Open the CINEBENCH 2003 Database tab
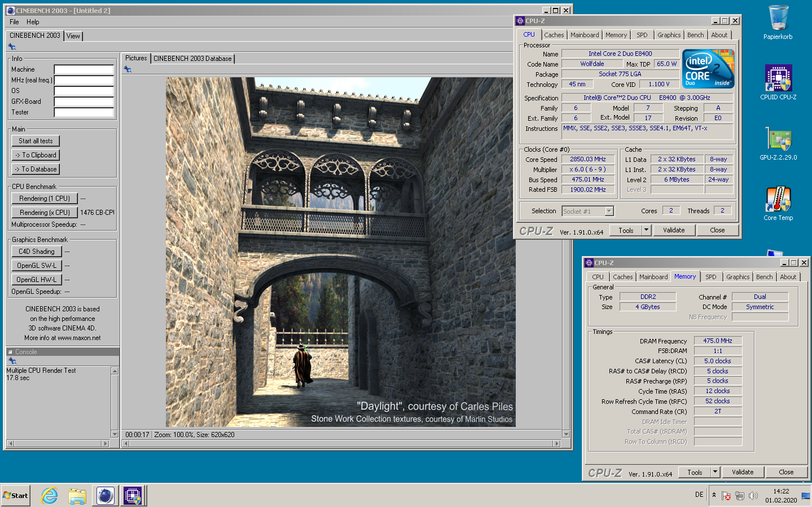Image resolution: width=812 pixels, height=507 pixels. 192,59
